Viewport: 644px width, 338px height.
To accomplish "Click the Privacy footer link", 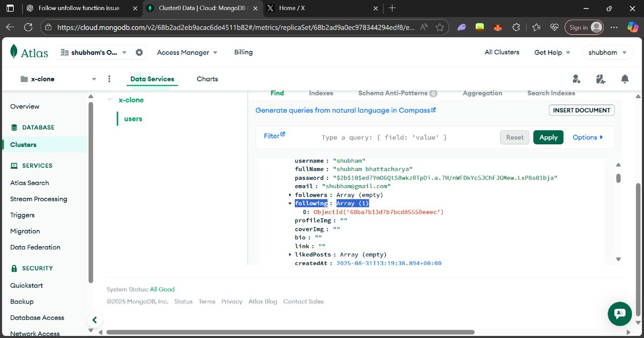I will click(x=232, y=302).
